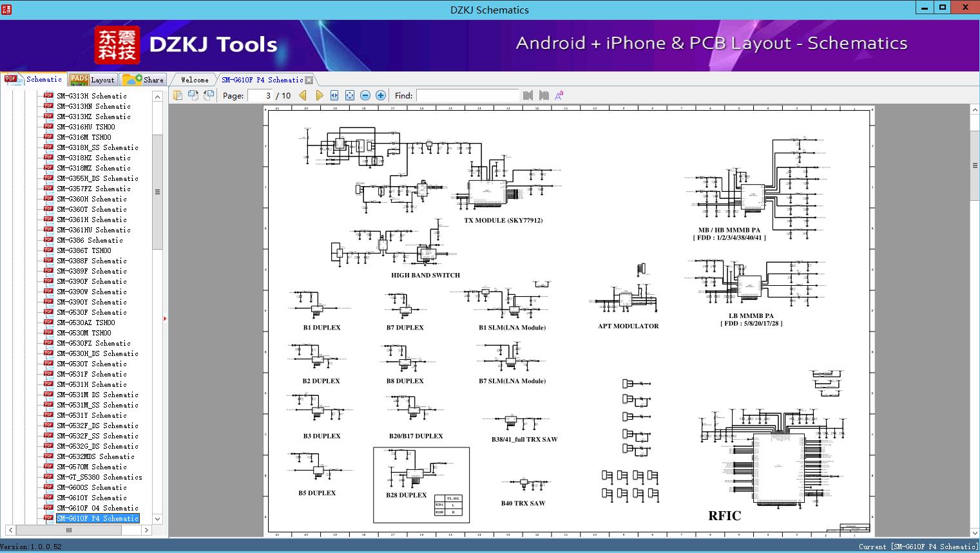Switch to the Welcome document tab
The height and width of the screenshot is (553, 980).
[x=195, y=80]
